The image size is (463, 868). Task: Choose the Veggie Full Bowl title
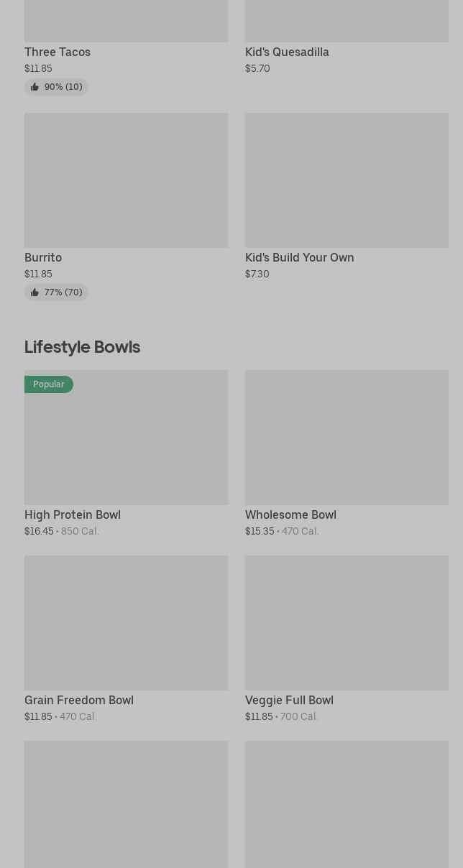pyautogui.click(x=289, y=701)
